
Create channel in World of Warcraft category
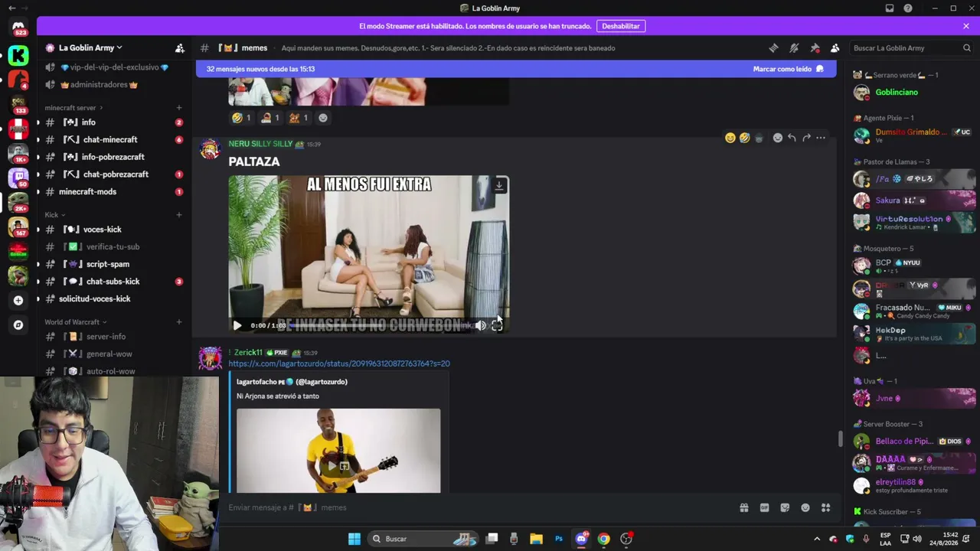[179, 322]
